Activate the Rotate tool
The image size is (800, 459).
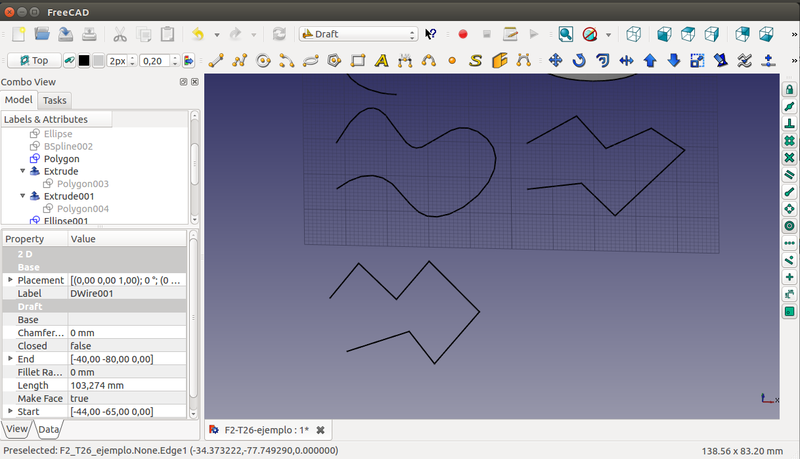click(x=579, y=60)
